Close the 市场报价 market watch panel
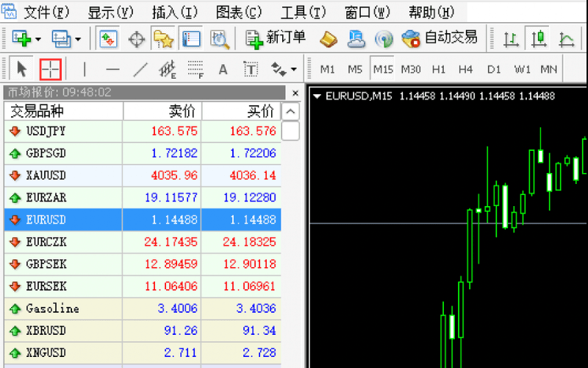The height and width of the screenshot is (368, 588). pos(295,93)
